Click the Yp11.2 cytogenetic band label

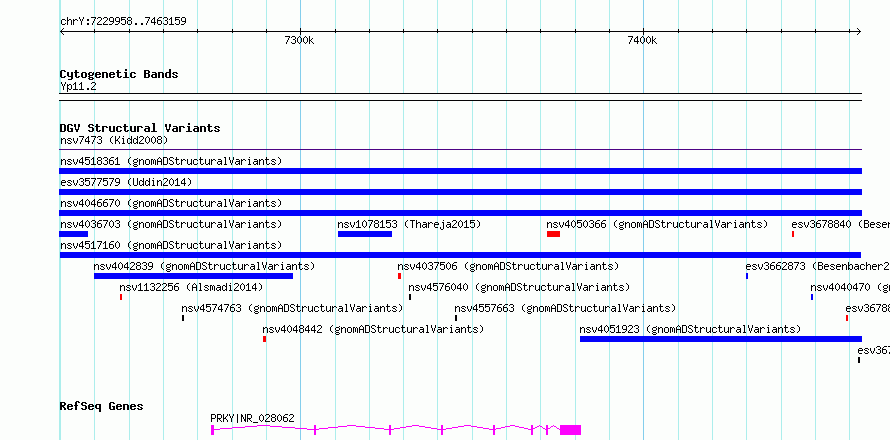[x=78, y=86]
